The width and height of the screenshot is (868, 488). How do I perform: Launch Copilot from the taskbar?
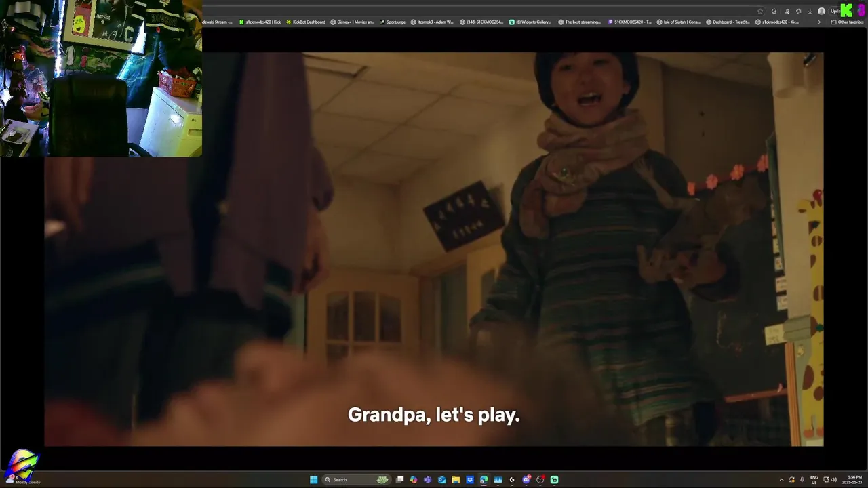click(414, 480)
